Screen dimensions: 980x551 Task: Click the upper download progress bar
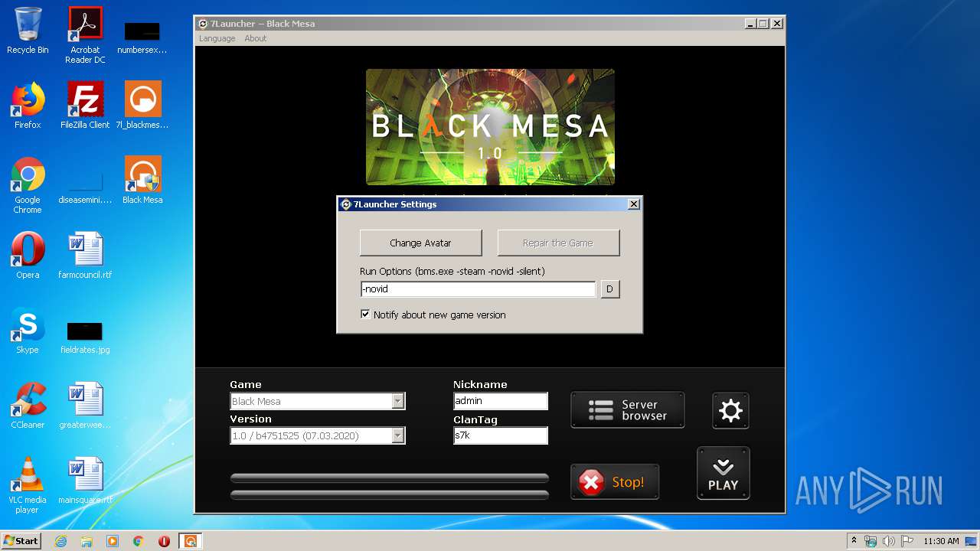pos(390,478)
